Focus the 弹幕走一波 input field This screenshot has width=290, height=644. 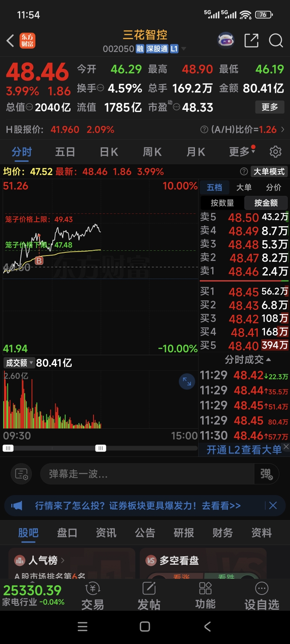147,474
